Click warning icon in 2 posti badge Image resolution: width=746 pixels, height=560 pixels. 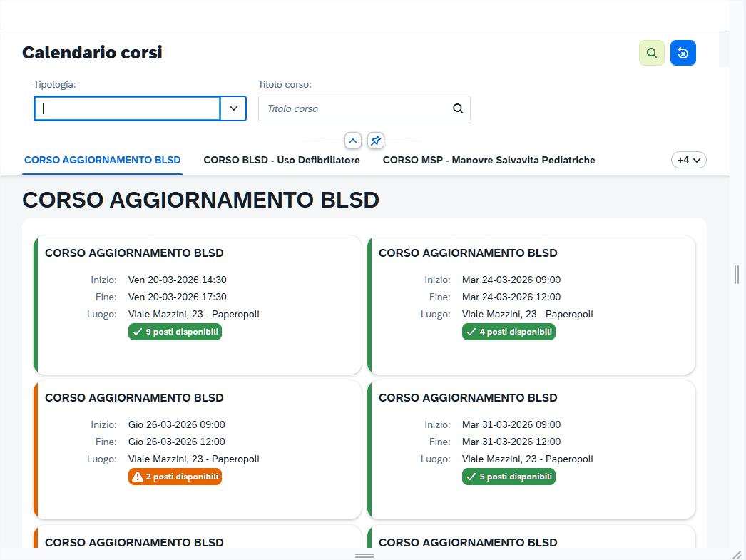(x=138, y=477)
